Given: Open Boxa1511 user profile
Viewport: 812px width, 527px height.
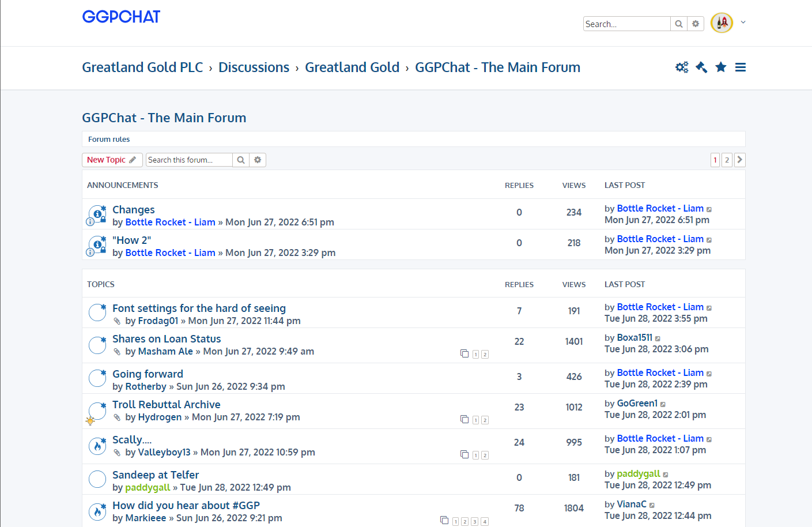Looking at the screenshot, I should tap(635, 338).
